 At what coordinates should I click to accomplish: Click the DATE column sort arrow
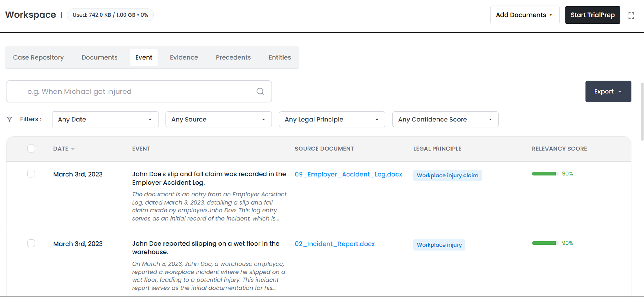pos(73,149)
